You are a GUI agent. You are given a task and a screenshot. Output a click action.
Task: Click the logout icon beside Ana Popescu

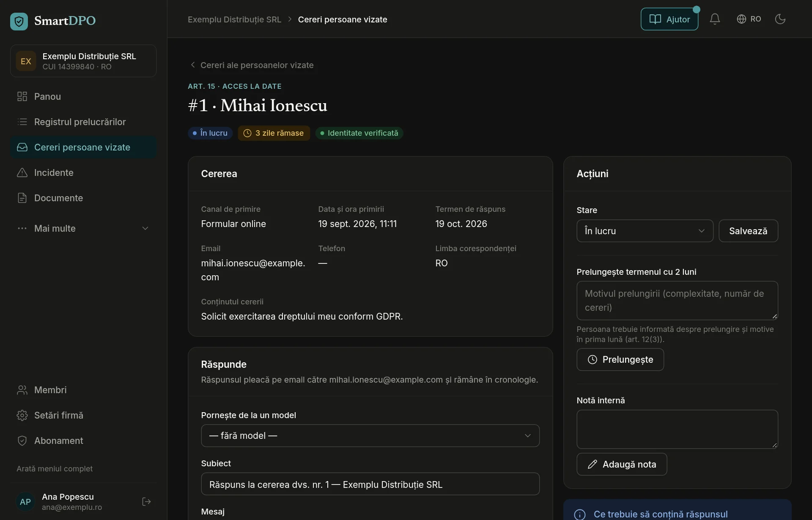146,501
